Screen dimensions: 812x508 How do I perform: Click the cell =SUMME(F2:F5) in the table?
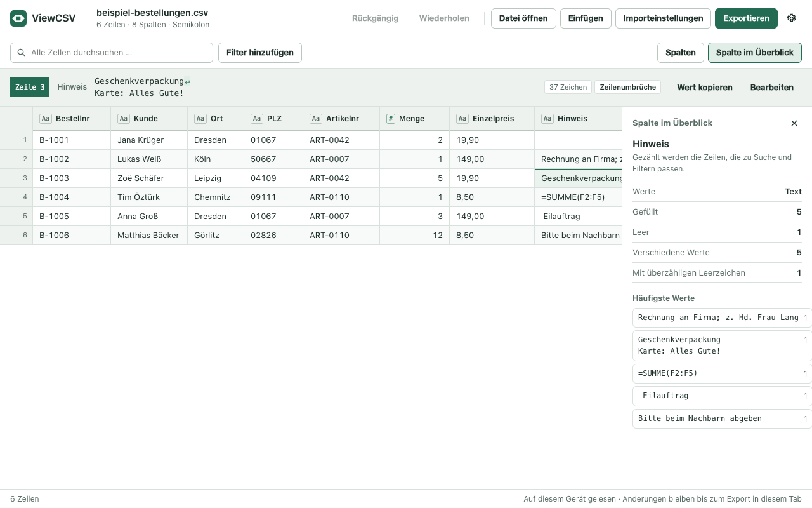(578, 197)
